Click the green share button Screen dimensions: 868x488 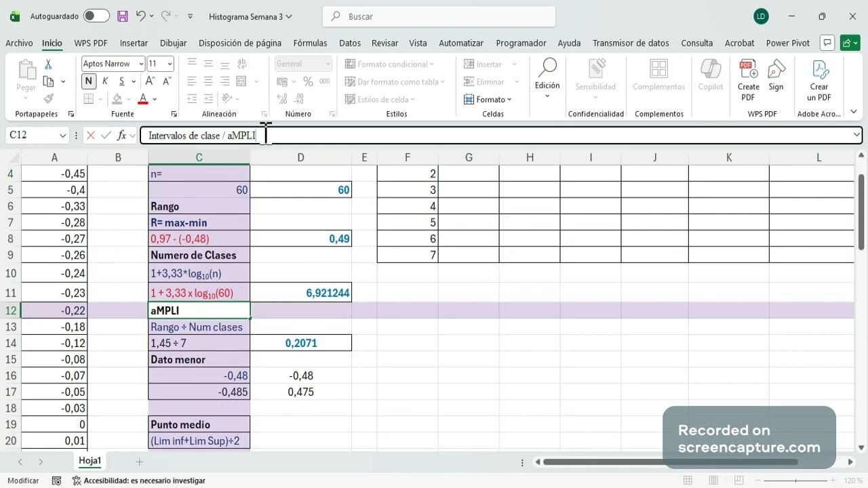point(850,43)
